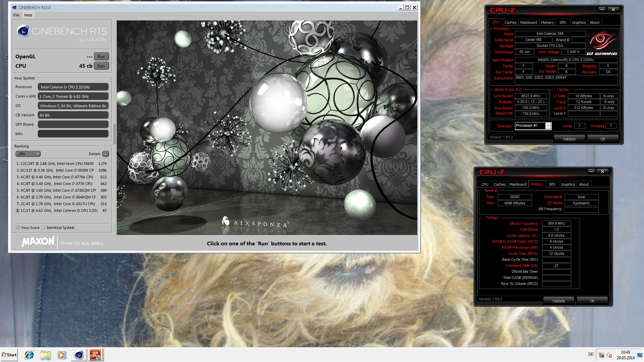The height and width of the screenshot is (362, 644).
Task: Switch to SPD tab in CPU-Z processor window
Action: pos(563,22)
